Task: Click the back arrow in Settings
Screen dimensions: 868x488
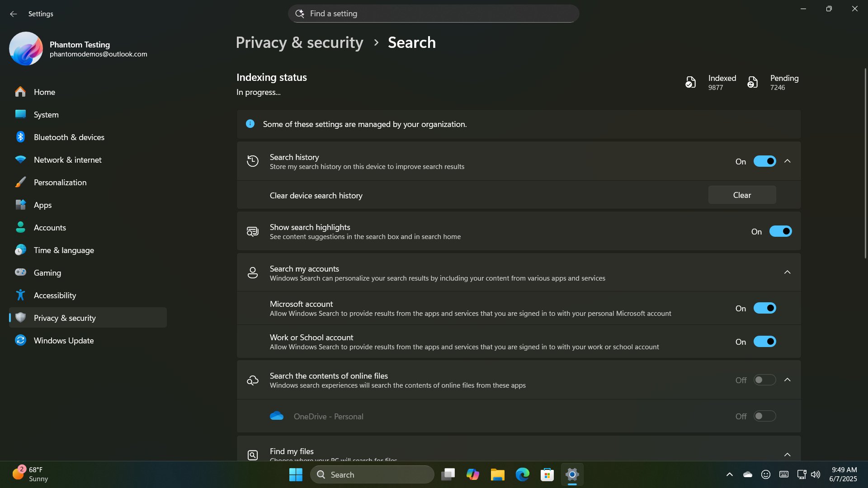Action: [13, 14]
